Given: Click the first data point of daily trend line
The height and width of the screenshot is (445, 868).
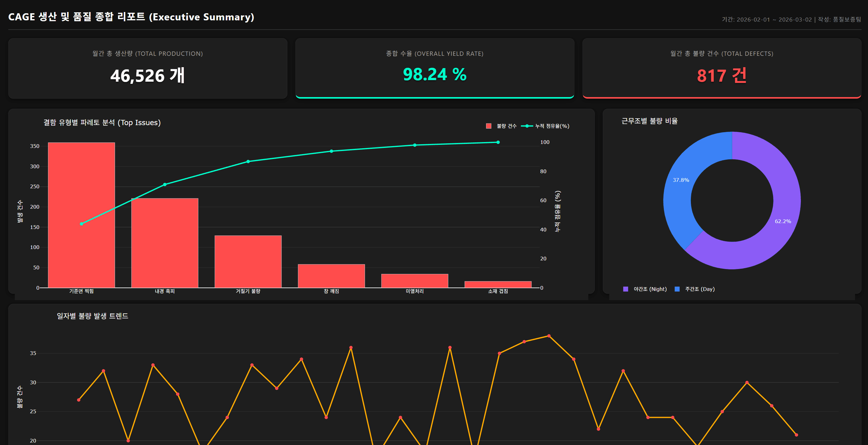Looking at the screenshot, I should click(x=79, y=400).
